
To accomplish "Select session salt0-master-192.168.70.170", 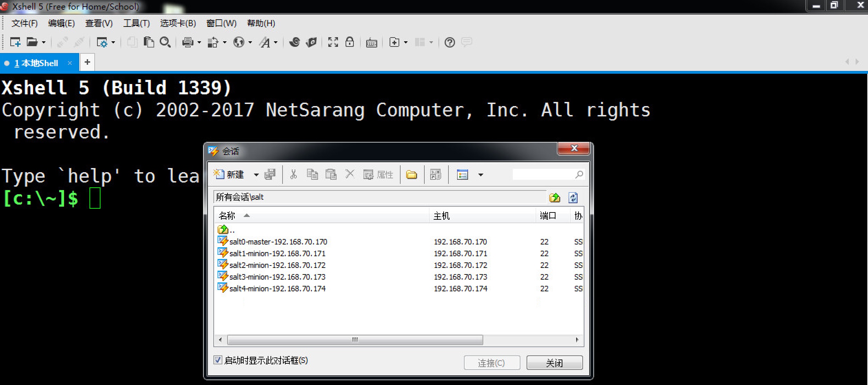I will tap(272, 241).
